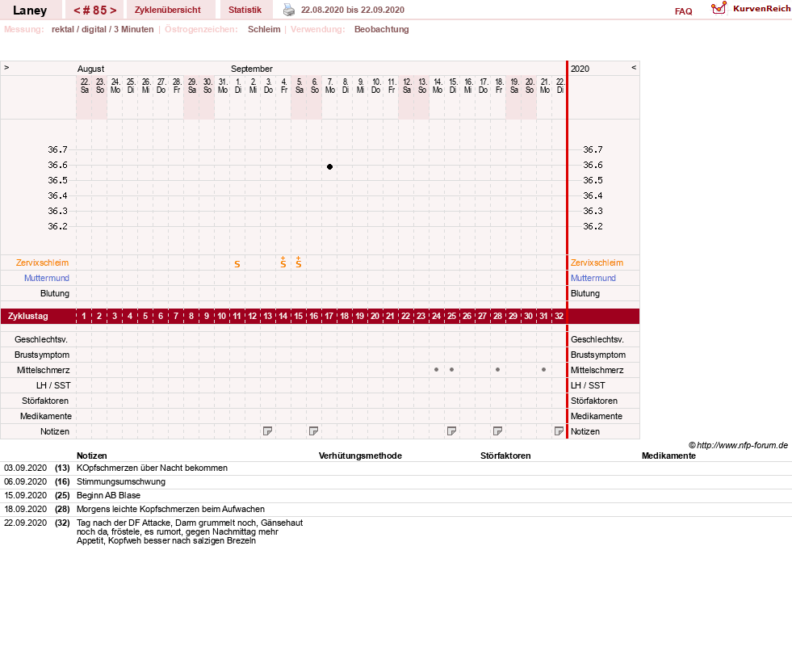Click the left Medikamente row label

[46, 416]
